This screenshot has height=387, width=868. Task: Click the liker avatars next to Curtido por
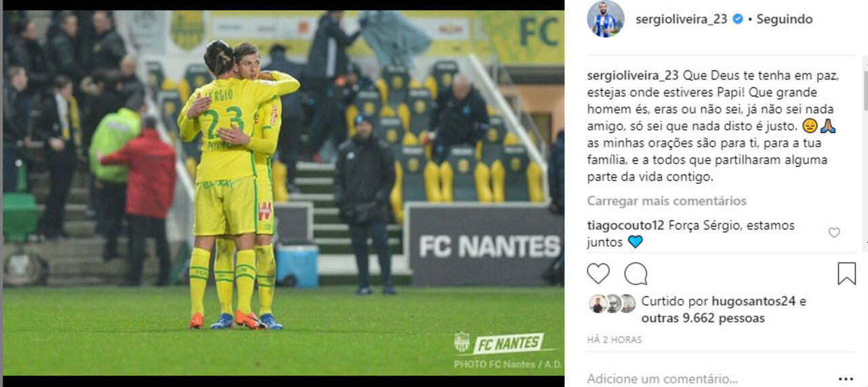(612, 303)
